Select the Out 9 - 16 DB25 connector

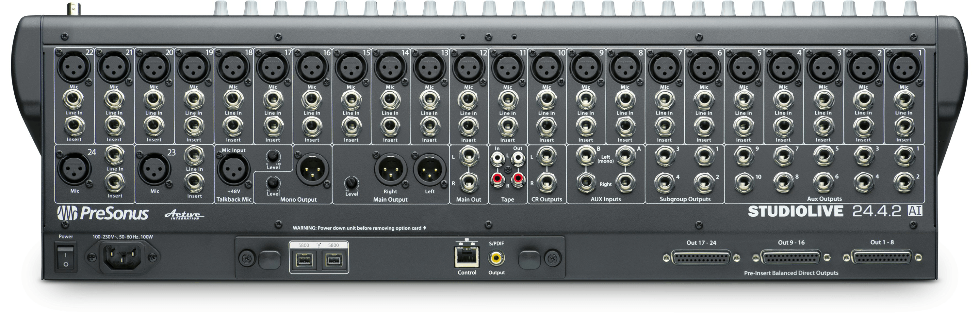(x=791, y=257)
